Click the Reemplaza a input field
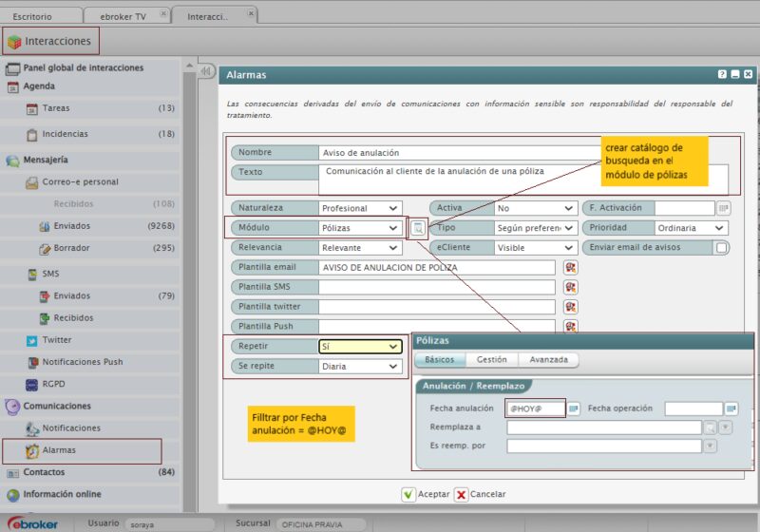The height and width of the screenshot is (532, 760). (x=604, y=427)
